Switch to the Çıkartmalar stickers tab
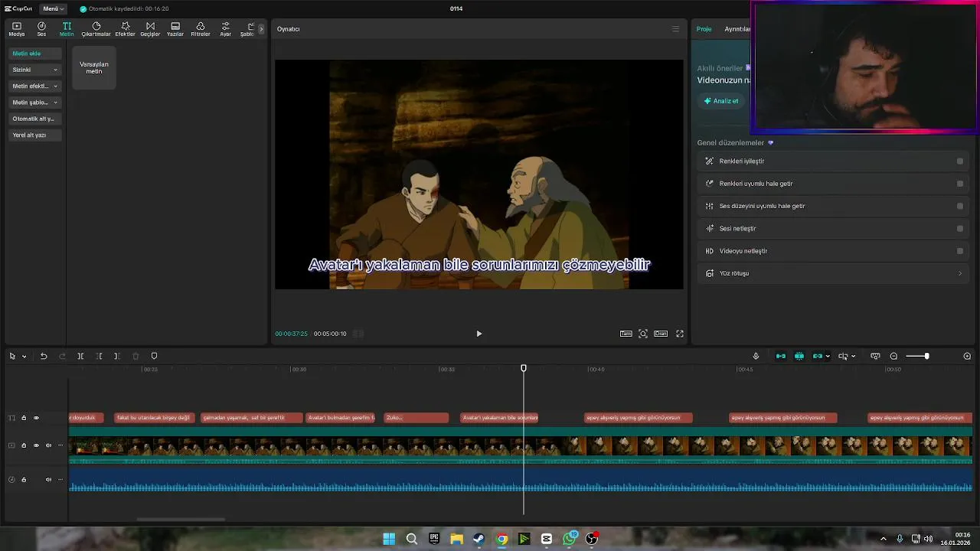This screenshot has height=551, width=980. pos(96,29)
